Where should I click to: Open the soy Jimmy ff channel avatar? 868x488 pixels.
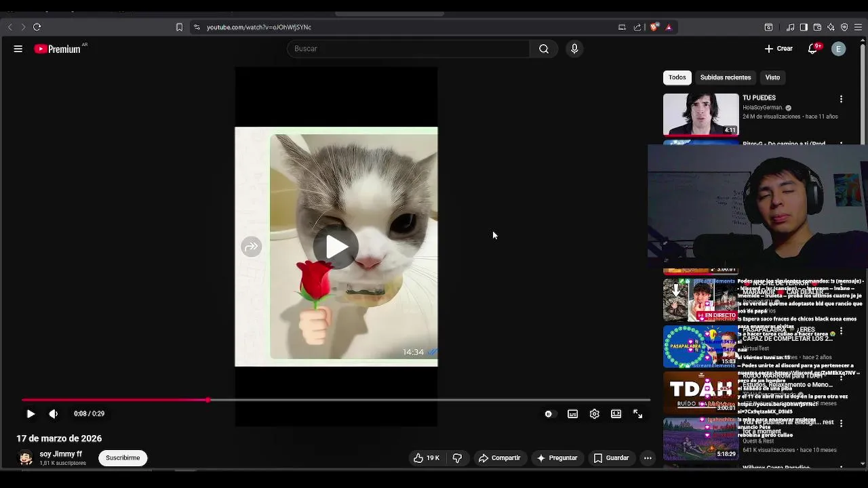(x=26, y=458)
